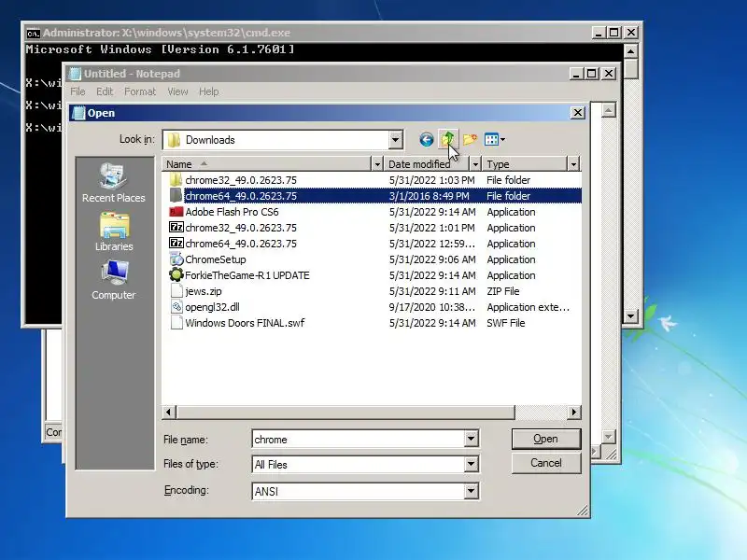Select ForkieTheGame-R1 UPDATE name text
Image resolution: width=747 pixels, height=560 pixels.
tap(247, 275)
